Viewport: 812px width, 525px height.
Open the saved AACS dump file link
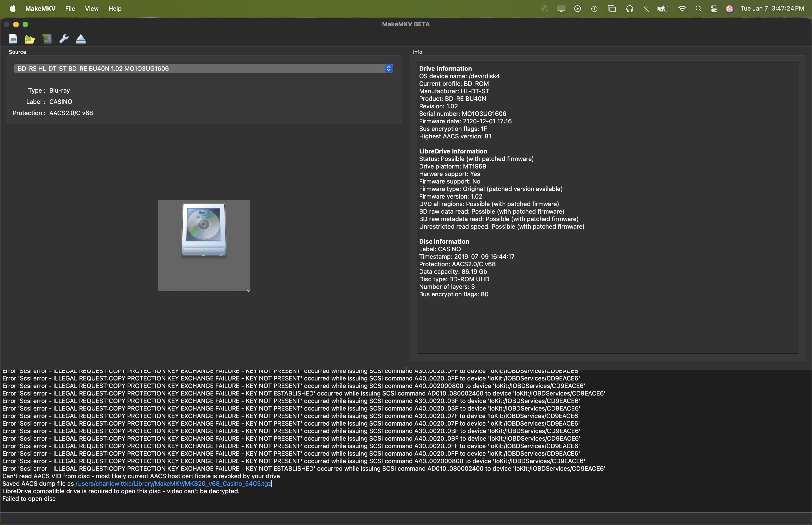[x=173, y=483]
